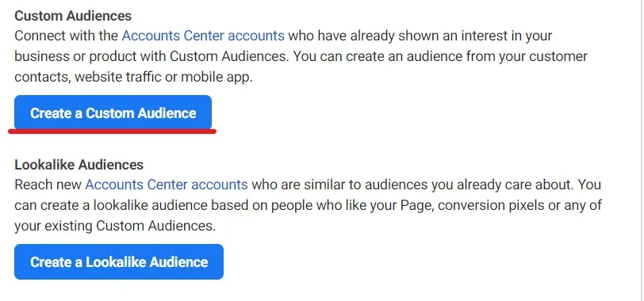Click the text 'your existing Custom Audiences.'
This screenshot has height=301, width=644.
115,226
